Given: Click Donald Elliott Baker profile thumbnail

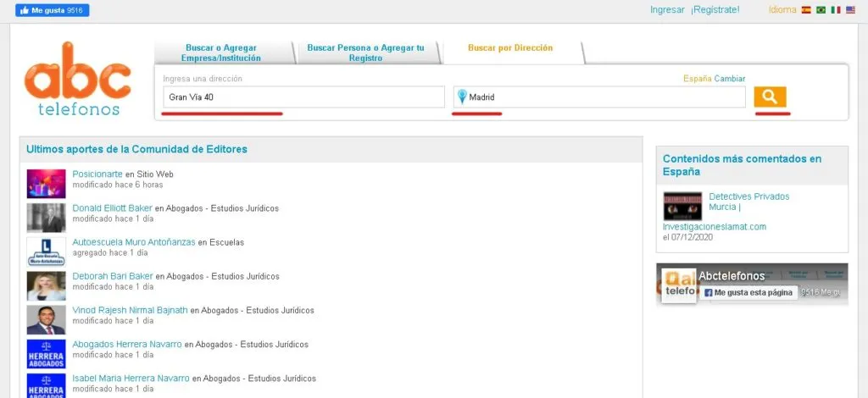Looking at the screenshot, I should pyautogui.click(x=46, y=217).
